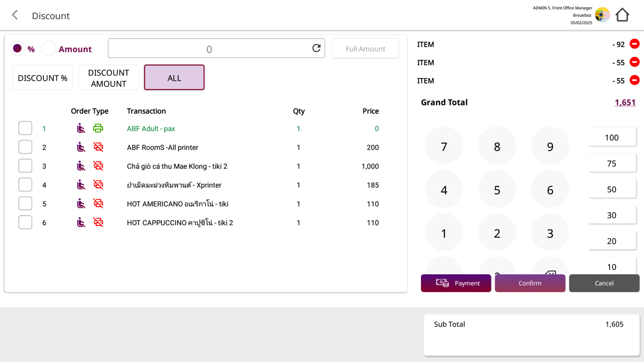Image resolution: width=644 pixels, height=362 pixels.
Task: Open the Grand Total 1,651 link
Action: pyautogui.click(x=625, y=103)
